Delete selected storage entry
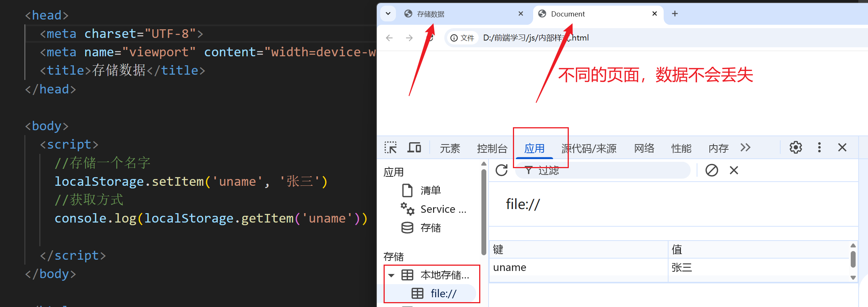 click(734, 170)
